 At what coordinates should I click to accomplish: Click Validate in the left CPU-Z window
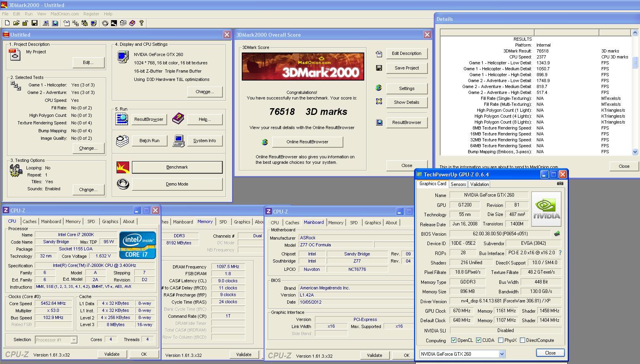112,354
